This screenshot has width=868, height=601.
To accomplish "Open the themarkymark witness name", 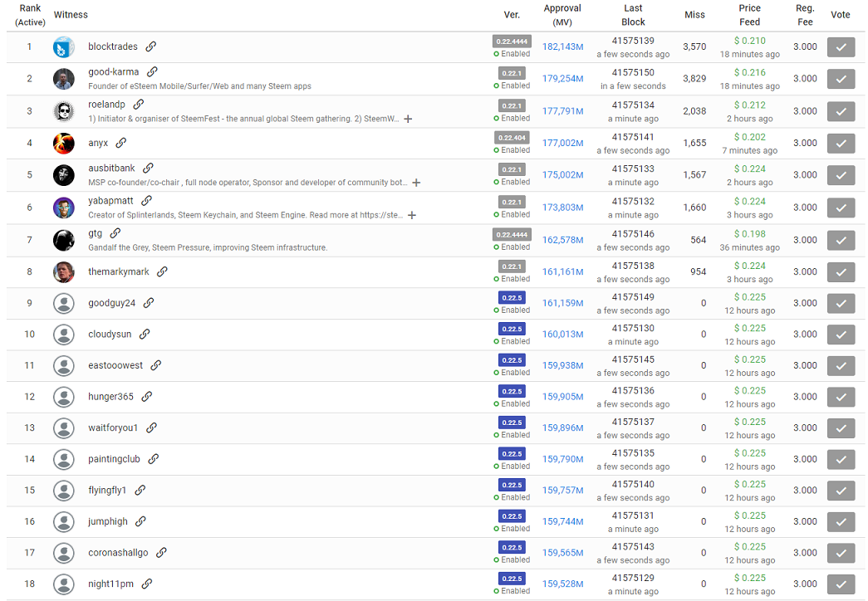I will pos(119,271).
